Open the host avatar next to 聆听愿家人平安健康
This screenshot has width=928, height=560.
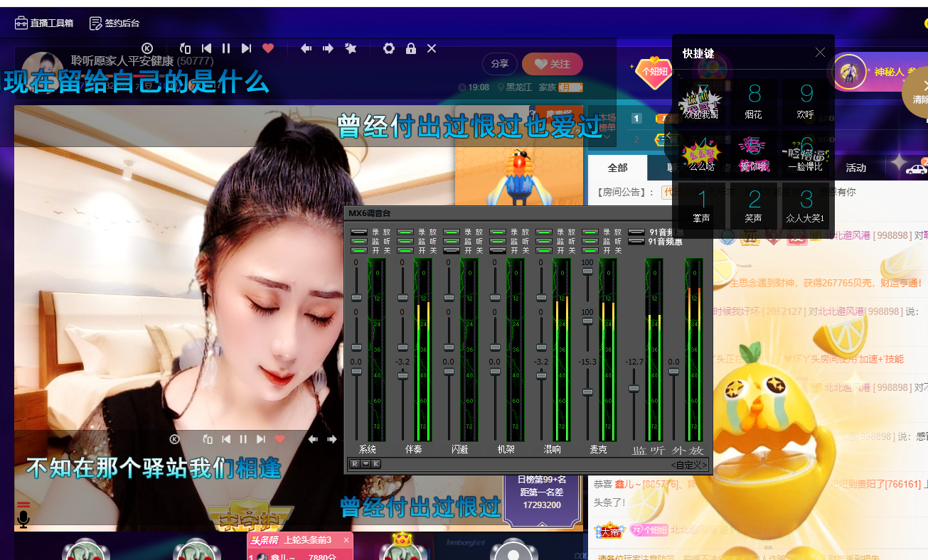pos(42,72)
